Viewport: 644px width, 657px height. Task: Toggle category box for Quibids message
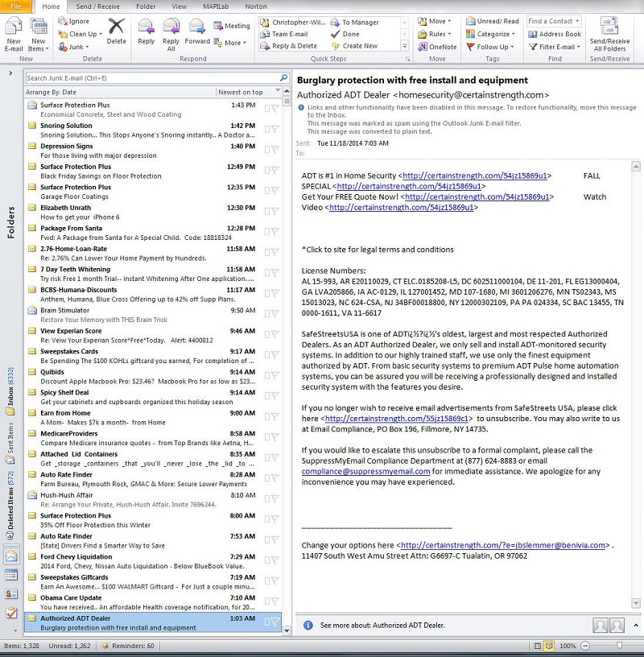coord(267,375)
